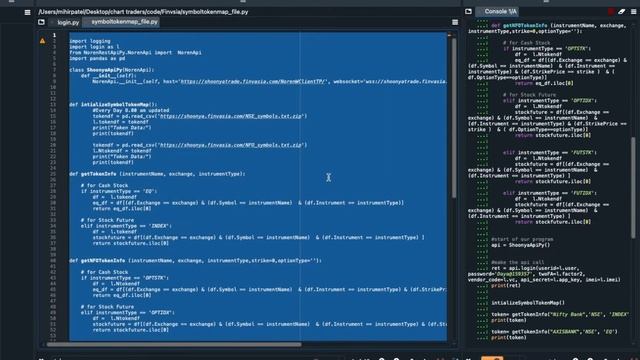Click the 'import pandas as pd' line
Screen dimensions: 640x360
[x=97, y=58]
